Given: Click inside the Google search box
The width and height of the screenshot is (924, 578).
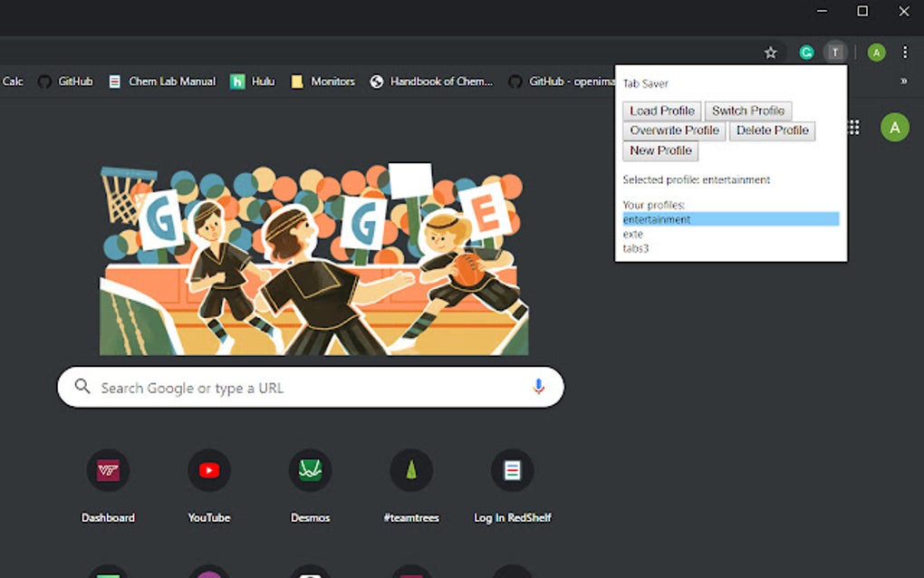Looking at the screenshot, I should pos(272,386).
